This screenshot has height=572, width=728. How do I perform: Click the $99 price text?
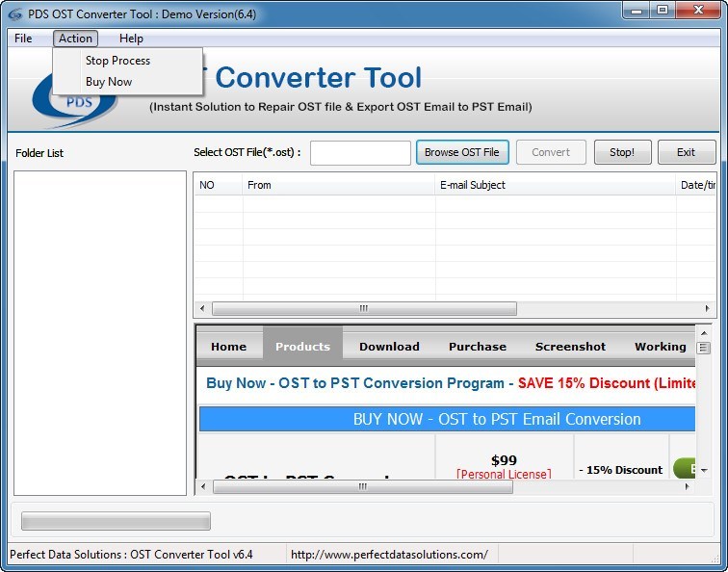(x=504, y=460)
